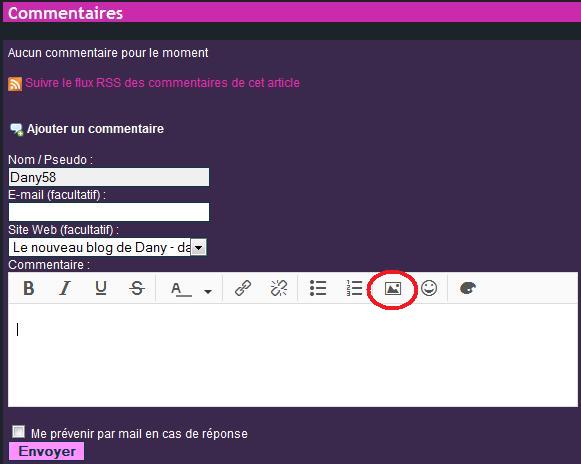Image resolution: width=581 pixels, height=464 pixels.
Task: Apply italic formatting in comment editor
Action: point(65,288)
